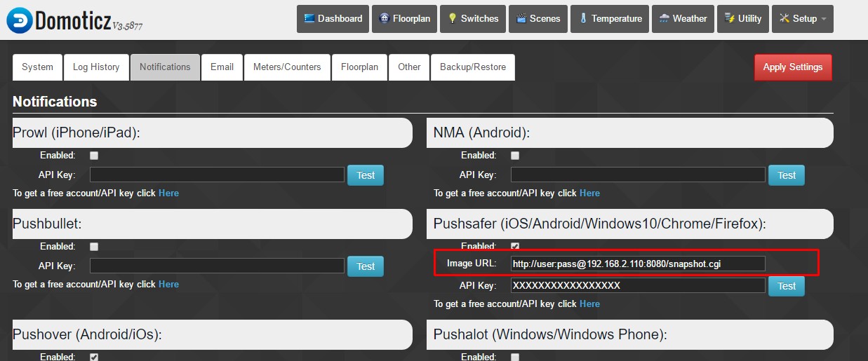Go to the Floorplan page in the navbar
The image size is (868, 361).
[x=405, y=19]
